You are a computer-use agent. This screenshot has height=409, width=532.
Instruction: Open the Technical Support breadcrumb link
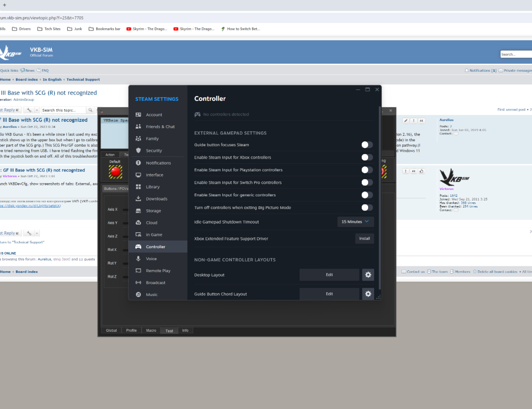(x=83, y=80)
